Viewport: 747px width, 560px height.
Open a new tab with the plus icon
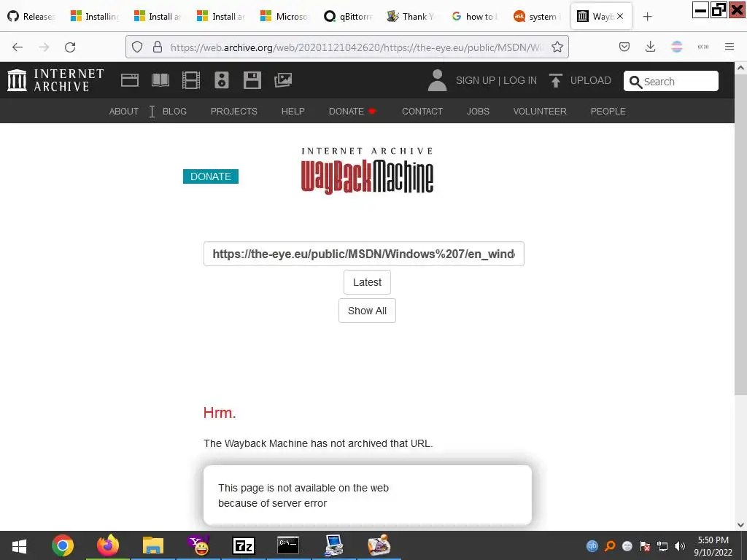[x=648, y=17]
